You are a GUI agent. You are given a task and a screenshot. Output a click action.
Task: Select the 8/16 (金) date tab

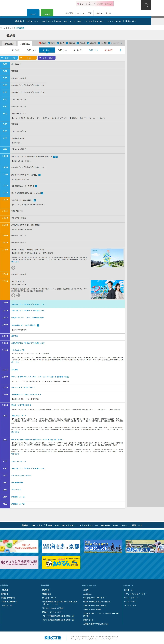[x=78, y=50]
